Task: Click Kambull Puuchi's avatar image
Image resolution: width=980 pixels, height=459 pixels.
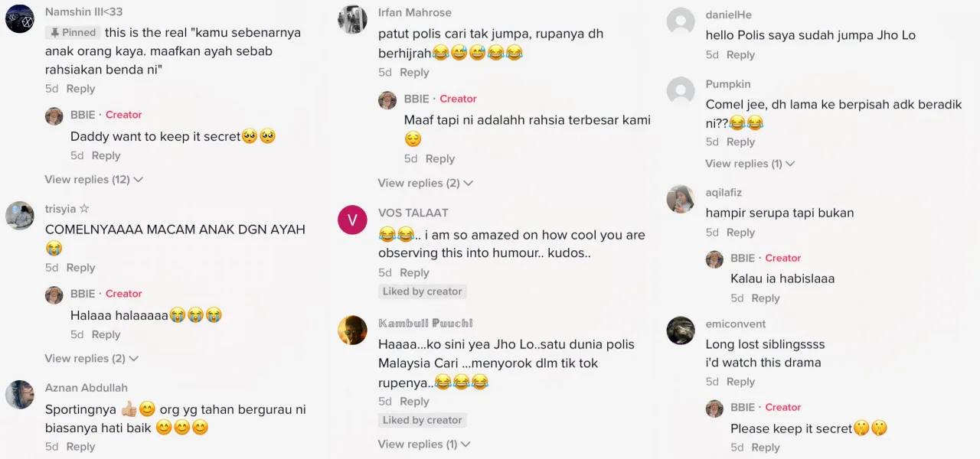Action: coord(352,330)
